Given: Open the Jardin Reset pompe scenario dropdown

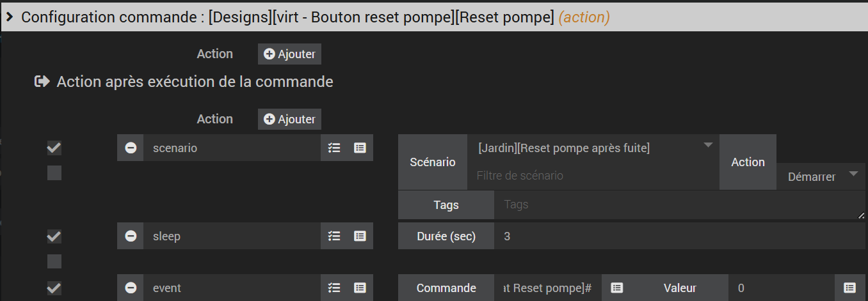Looking at the screenshot, I should tap(593, 148).
